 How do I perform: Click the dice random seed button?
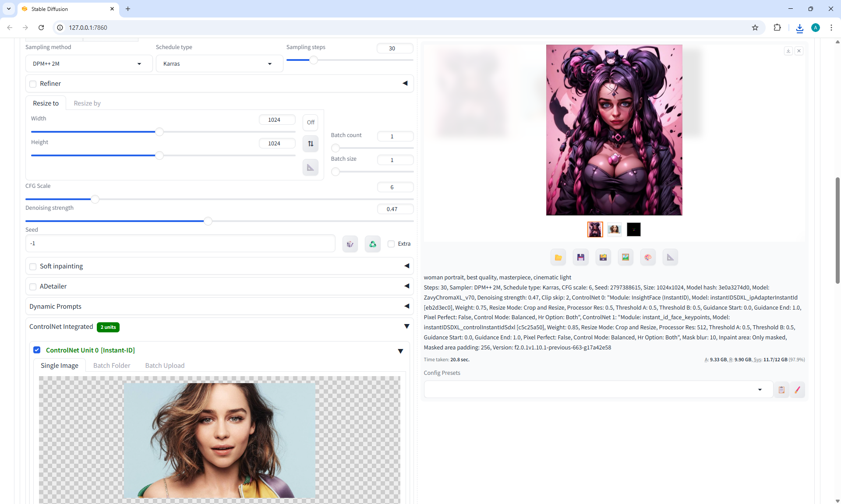click(x=350, y=244)
